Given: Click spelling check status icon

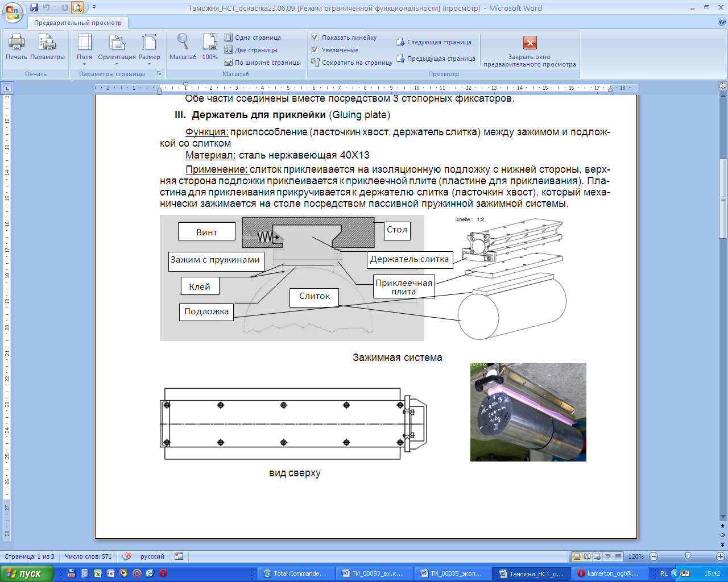Looking at the screenshot, I should (x=127, y=556).
